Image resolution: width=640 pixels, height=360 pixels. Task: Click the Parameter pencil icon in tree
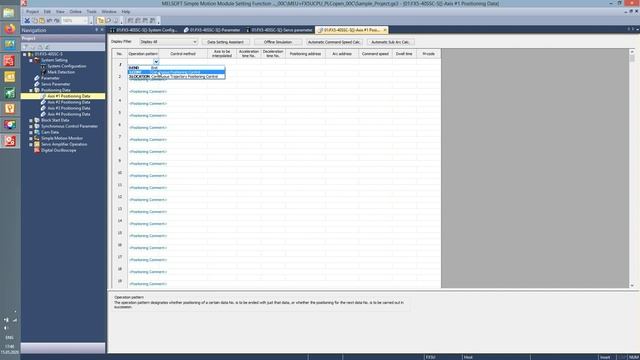click(x=37, y=78)
